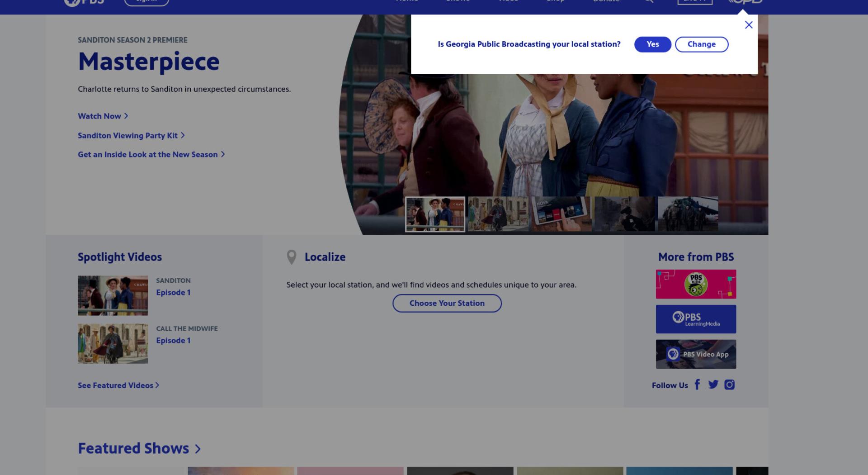Viewport: 868px width, 475px height.
Task: Visit the PBS Twitter icon
Action: [x=713, y=385]
